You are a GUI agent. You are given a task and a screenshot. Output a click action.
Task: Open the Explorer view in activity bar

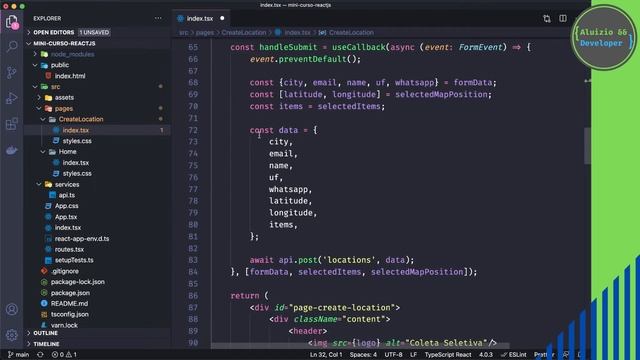click(12, 22)
